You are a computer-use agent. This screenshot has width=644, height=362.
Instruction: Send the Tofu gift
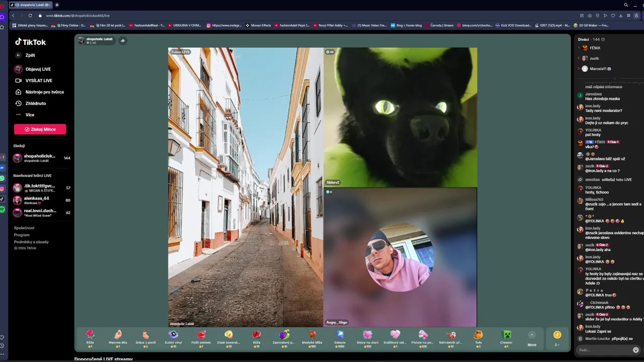tap(478, 339)
